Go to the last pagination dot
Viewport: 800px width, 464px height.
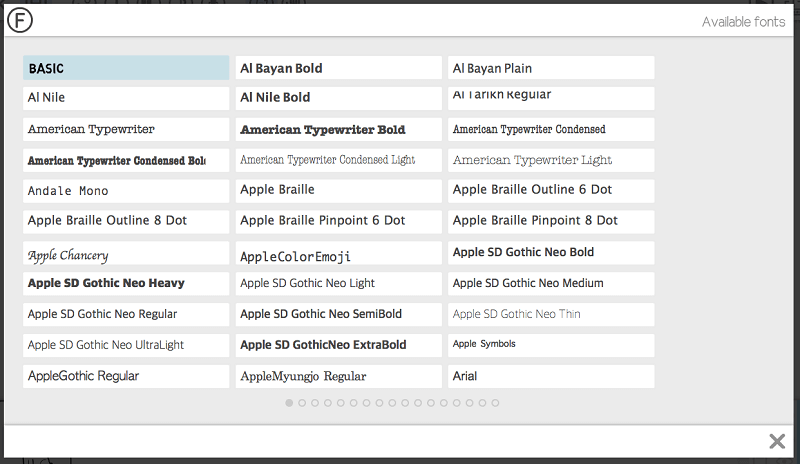tap(495, 403)
